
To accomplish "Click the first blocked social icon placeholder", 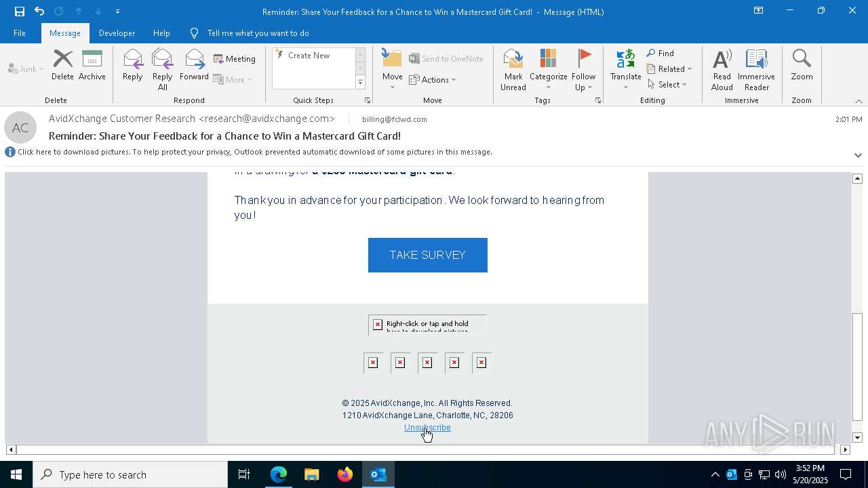I will 373,363.
